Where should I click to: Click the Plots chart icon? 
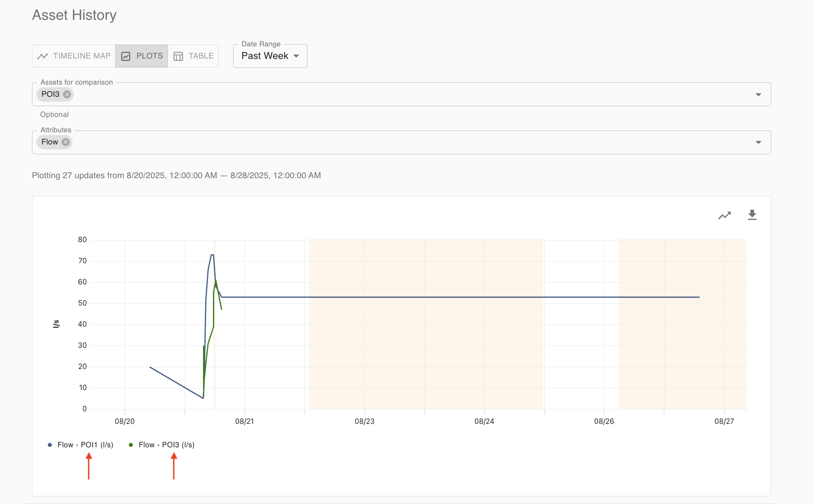pos(126,56)
